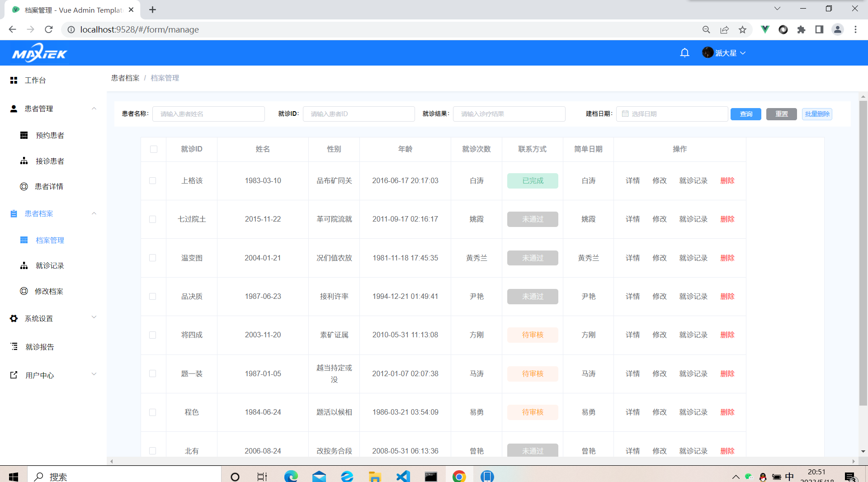Check the row checkbox for 温变图
The image size is (868, 482).
coord(153,258)
